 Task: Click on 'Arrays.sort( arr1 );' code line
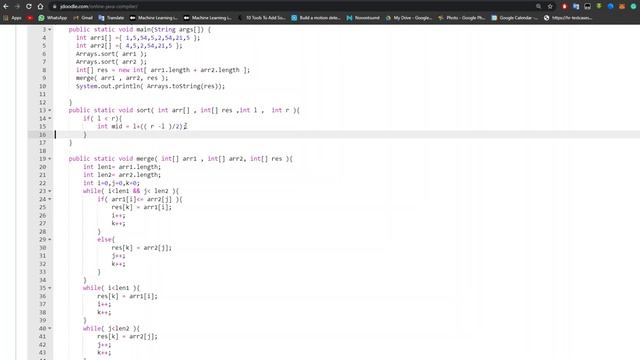point(111,54)
